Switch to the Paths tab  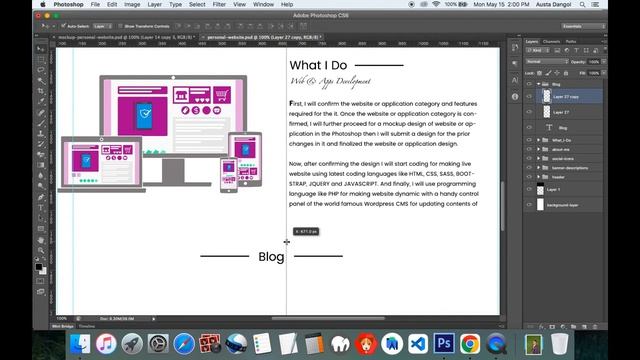(571, 42)
